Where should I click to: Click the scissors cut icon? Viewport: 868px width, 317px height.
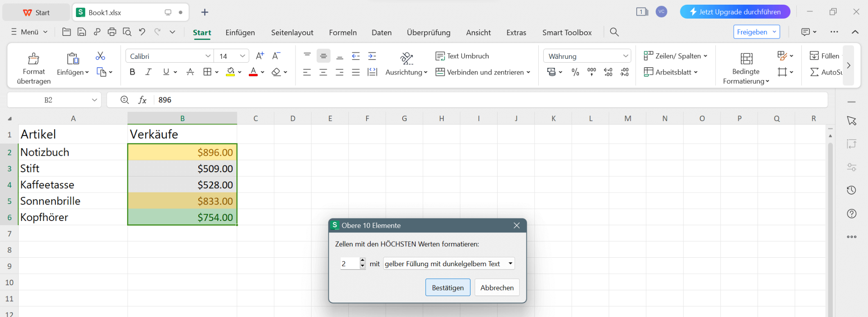click(100, 56)
